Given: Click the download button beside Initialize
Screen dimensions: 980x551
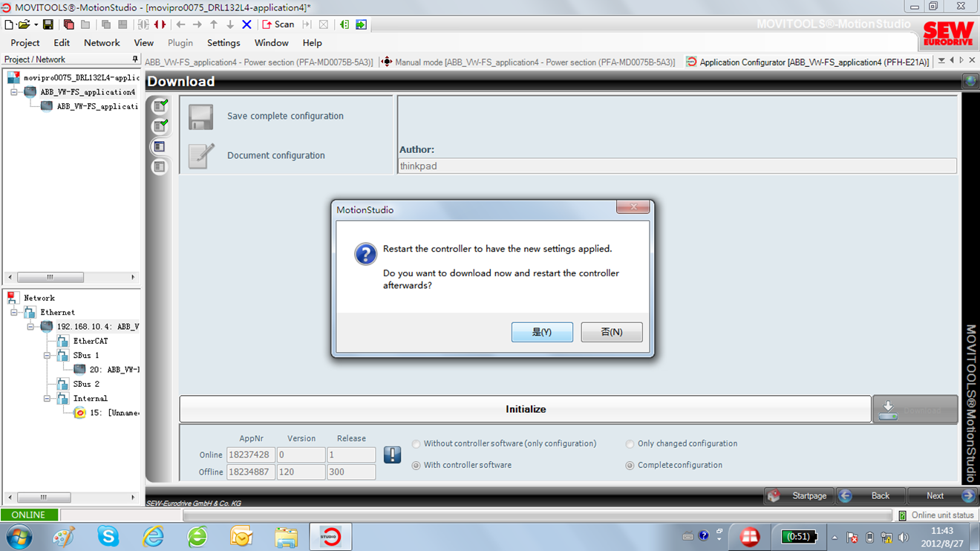Looking at the screenshot, I should 915,409.
